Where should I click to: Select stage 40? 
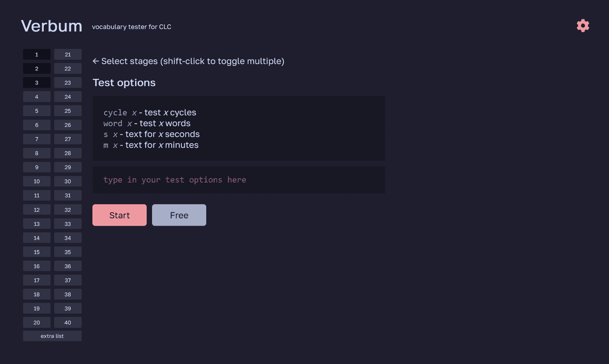pos(68,323)
